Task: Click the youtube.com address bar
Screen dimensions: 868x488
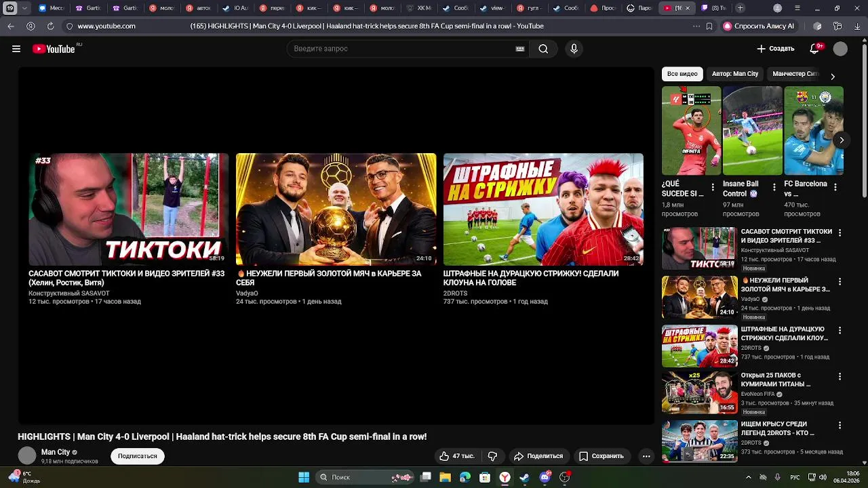Action: (x=106, y=26)
